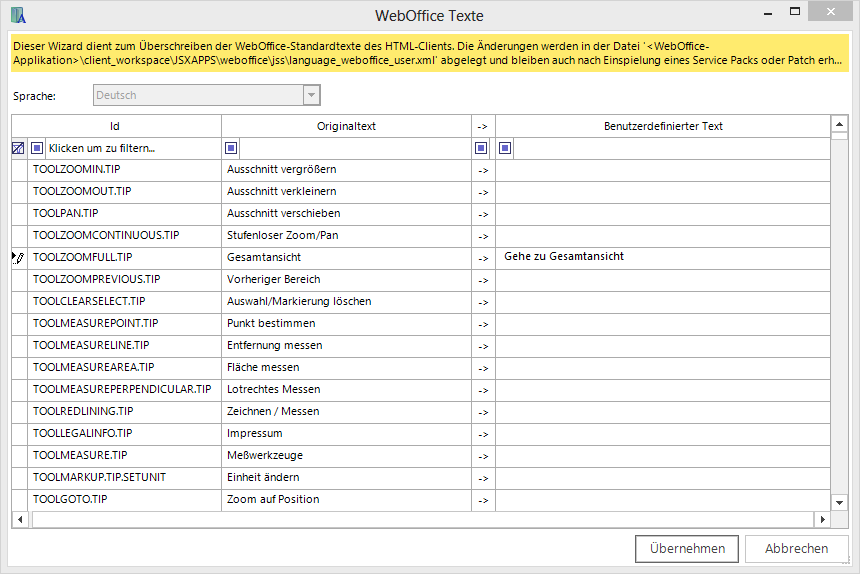The height and width of the screenshot is (574, 860).
Task: Edit custom text cell 'Gehe zu Gesamtansicht'
Action: pyautogui.click(x=662, y=257)
